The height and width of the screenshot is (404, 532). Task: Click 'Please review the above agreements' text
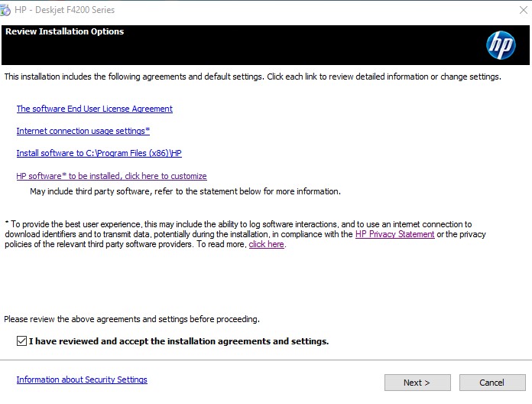click(131, 319)
